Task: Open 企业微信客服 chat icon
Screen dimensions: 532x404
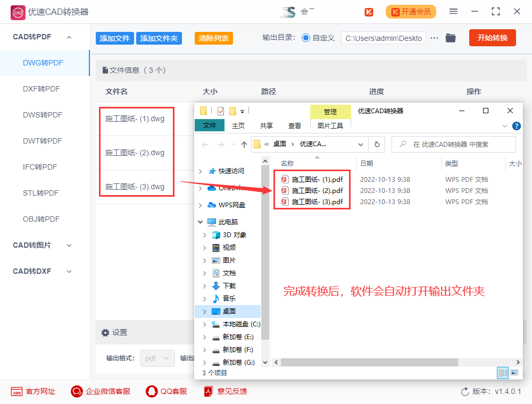Action: coord(77,391)
